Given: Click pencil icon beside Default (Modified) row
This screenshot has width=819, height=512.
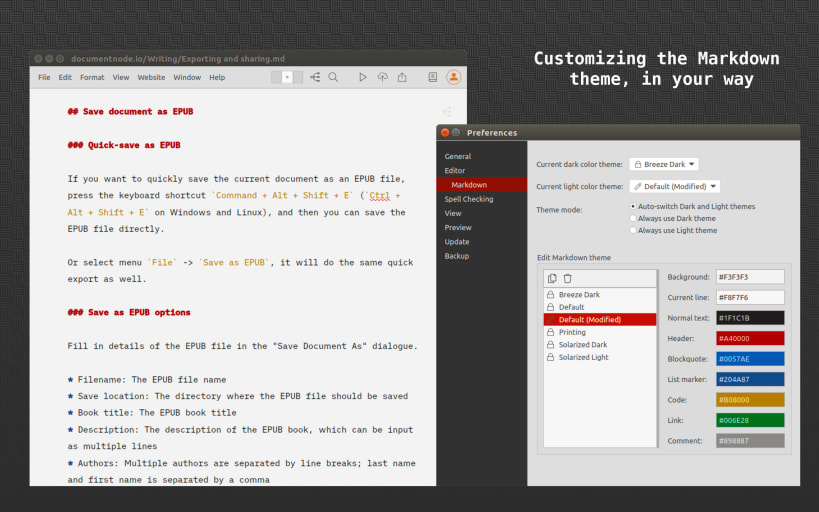Looking at the screenshot, I should click(551, 320).
